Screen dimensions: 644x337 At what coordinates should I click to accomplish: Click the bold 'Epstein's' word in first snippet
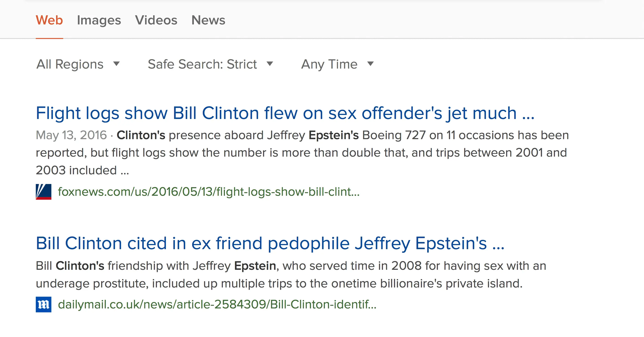pos(333,135)
